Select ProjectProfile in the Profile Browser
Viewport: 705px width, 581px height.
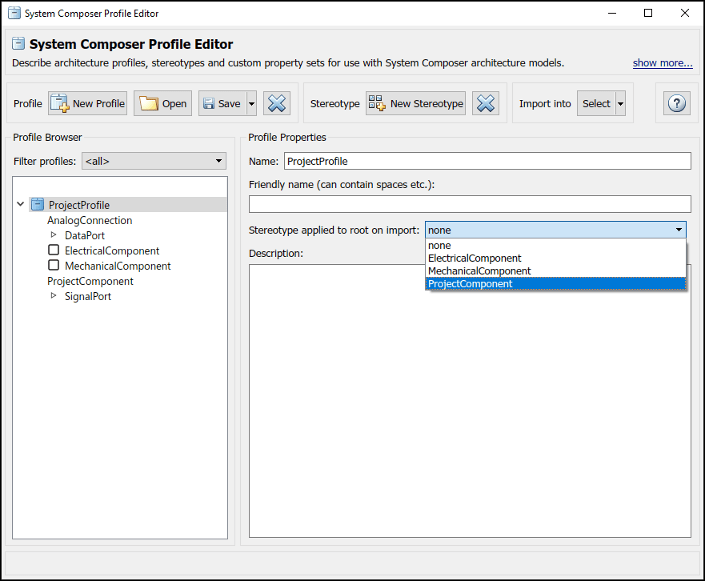click(x=79, y=205)
